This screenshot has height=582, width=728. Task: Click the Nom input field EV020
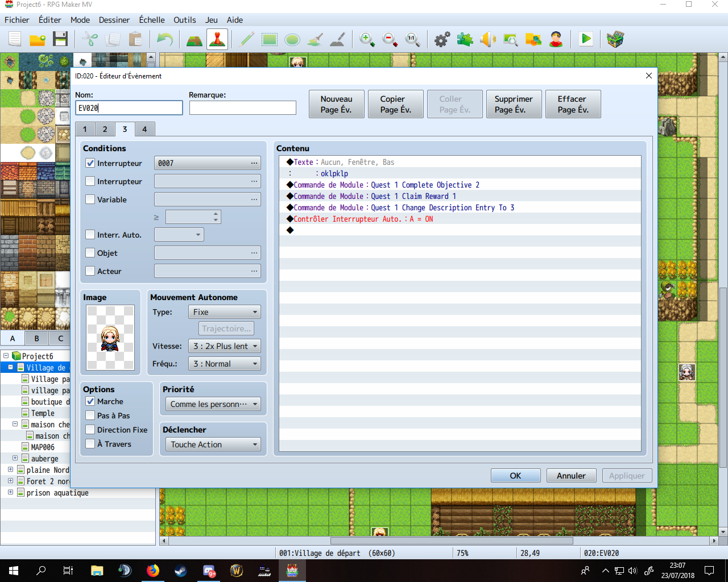129,108
